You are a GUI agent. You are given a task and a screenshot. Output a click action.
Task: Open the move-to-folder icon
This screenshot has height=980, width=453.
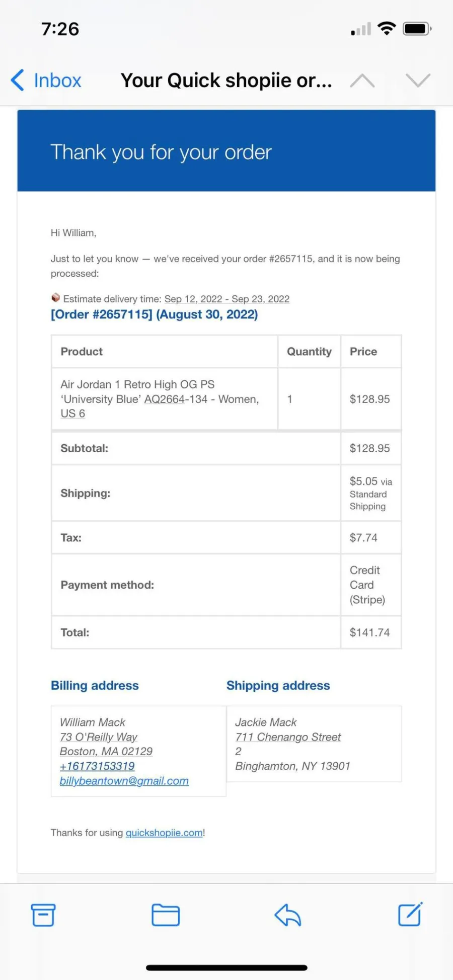[x=166, y=915]
